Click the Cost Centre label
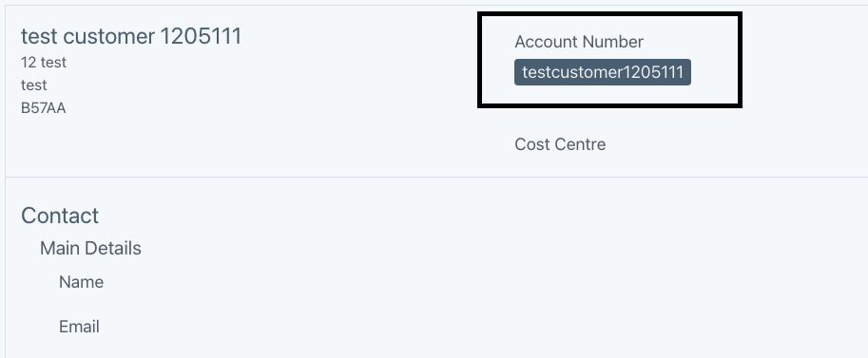868x358 pixels. 560,144
